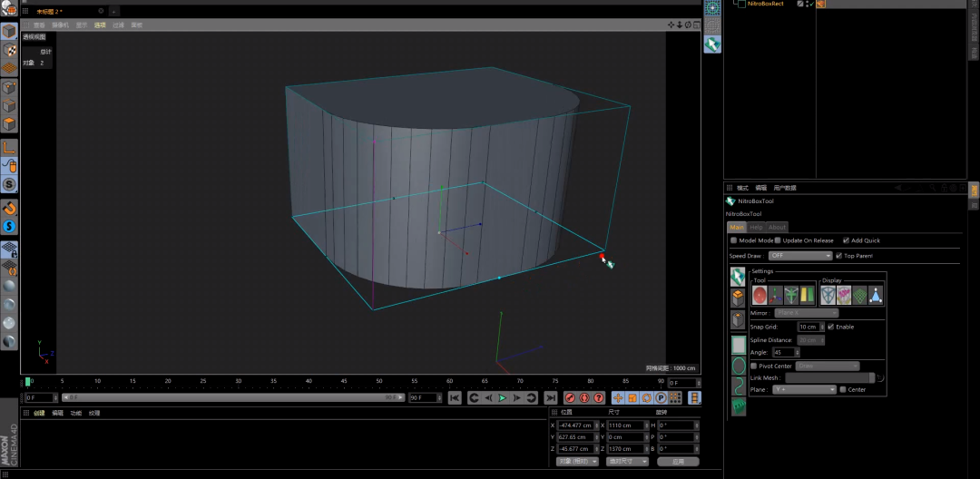Click the green grid icon in Display group

pyautogui.click(x=859, y=295)
